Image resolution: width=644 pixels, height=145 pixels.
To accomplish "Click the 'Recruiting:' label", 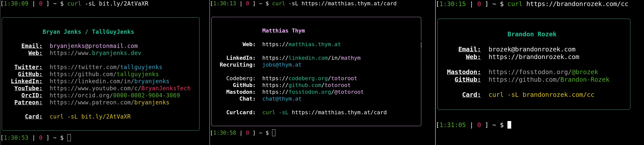I will coord(238,65).
